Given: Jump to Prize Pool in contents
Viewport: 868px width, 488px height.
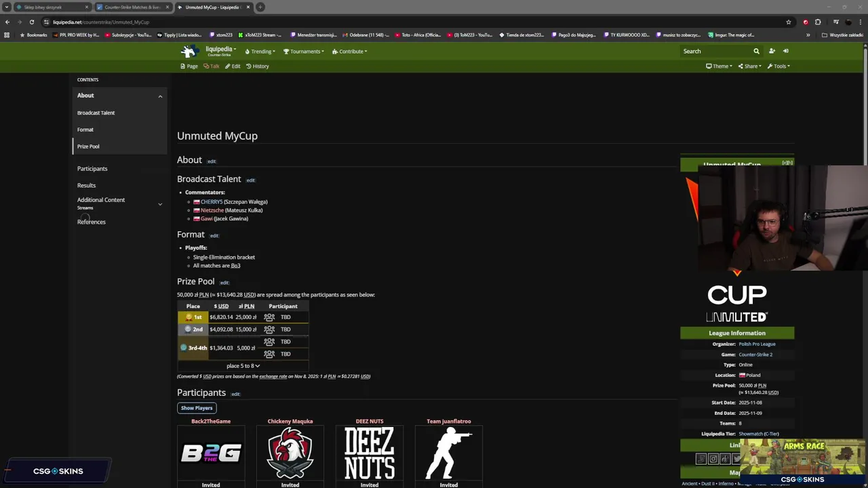Looking at the screenshot, I should pyautogui.click(x=88, y=146).
